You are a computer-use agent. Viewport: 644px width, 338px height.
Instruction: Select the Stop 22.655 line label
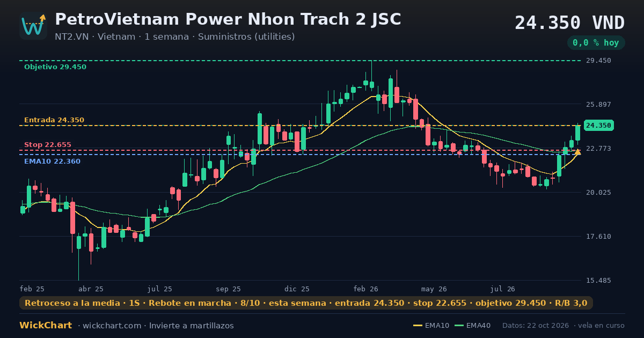coord(48,145)
